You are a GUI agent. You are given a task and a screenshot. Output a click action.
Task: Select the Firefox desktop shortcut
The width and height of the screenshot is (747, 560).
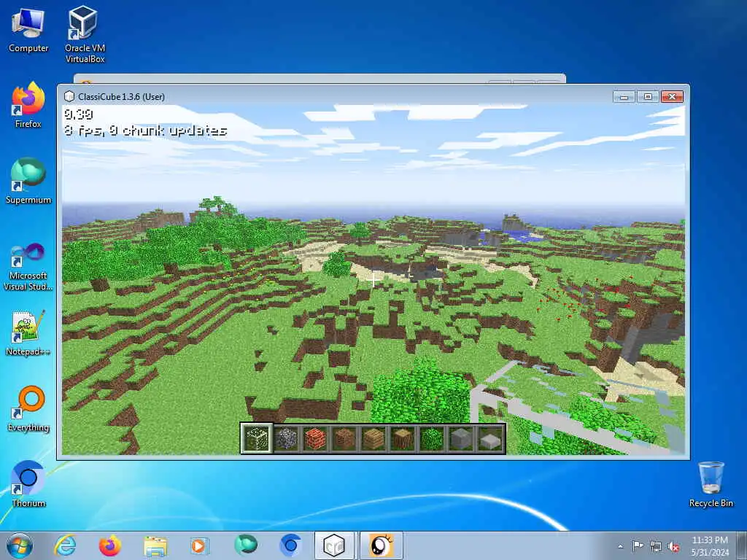pyautogui.click(x=28, y=105)
